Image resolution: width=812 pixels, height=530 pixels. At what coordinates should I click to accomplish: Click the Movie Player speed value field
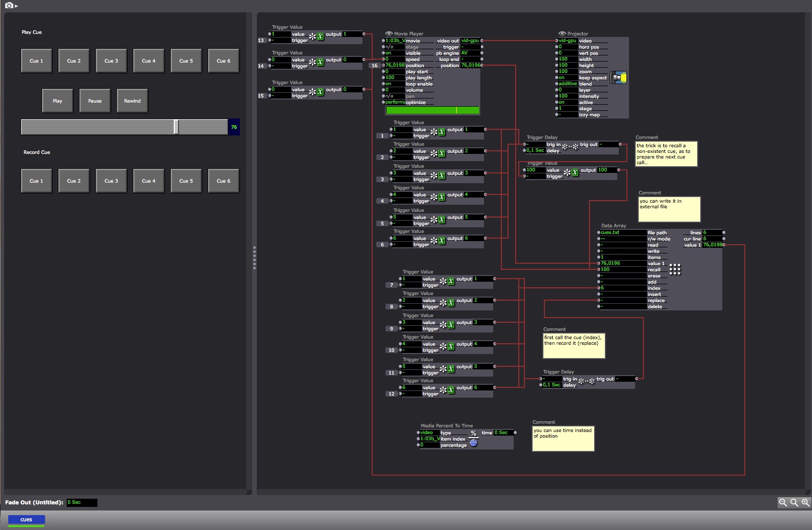click(394, 59)
